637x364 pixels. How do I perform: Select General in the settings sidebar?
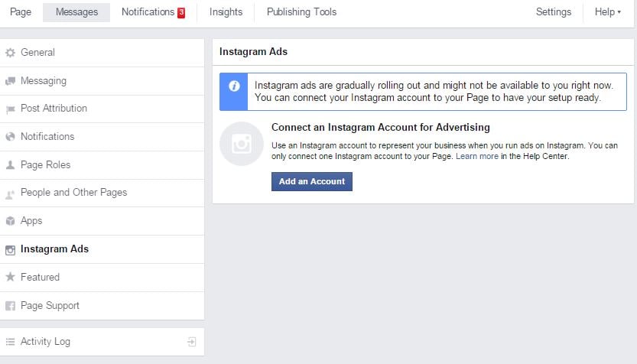[x=102, y=53]
